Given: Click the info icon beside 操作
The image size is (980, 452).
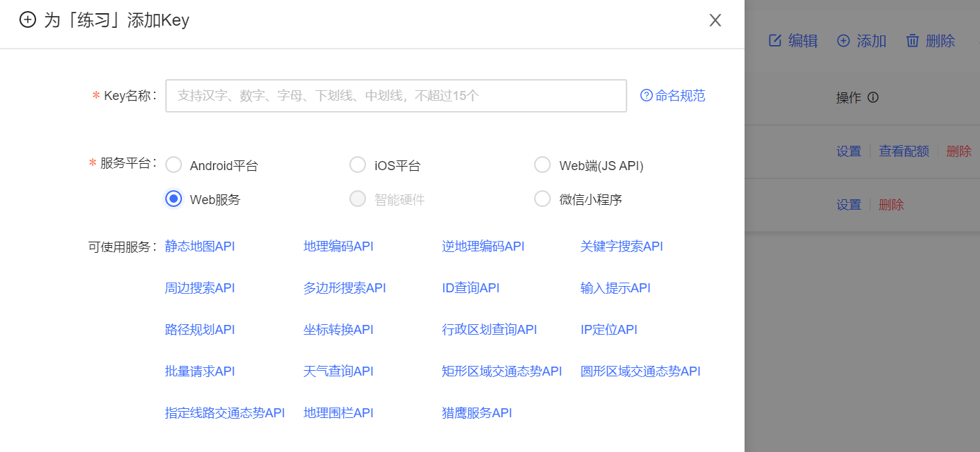Looking at the screenshot, I should 872,97.
